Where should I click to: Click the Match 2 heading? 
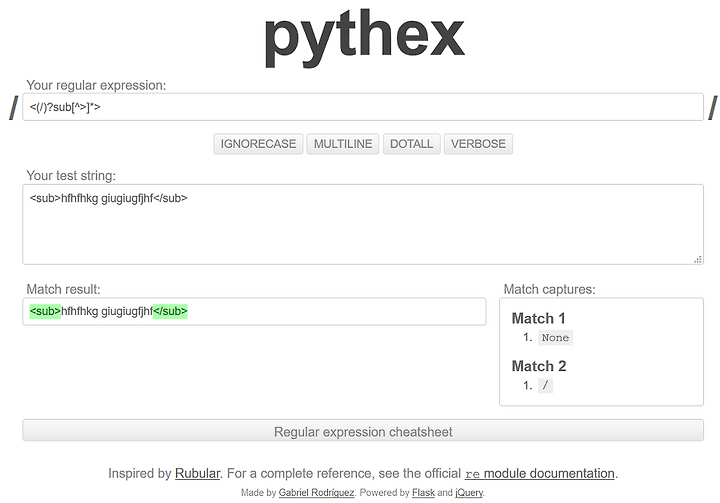tap(539, 366)
